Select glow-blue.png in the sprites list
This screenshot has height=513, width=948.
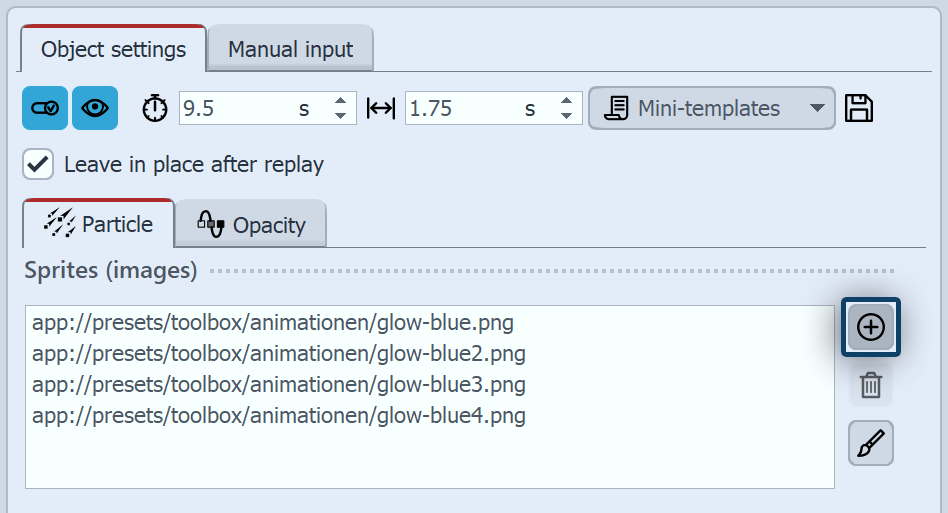point(273,323)
